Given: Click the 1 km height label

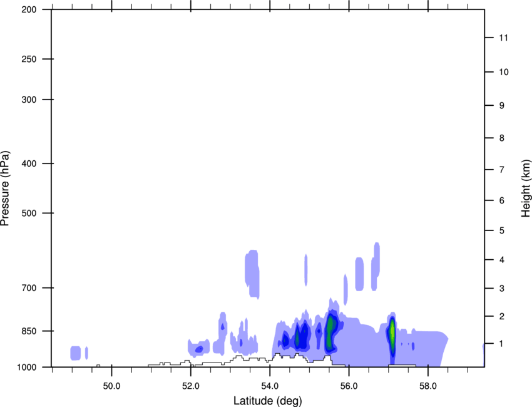Looking at the screenshot, I should click(x=502, y=344).
